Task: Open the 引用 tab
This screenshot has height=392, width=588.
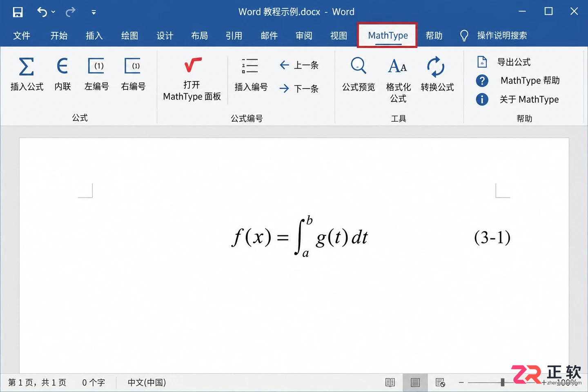Action: point(234,36)
